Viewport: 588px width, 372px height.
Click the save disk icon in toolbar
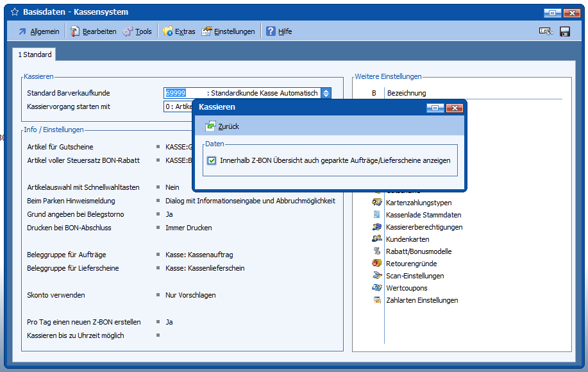[x=565, y=31]
